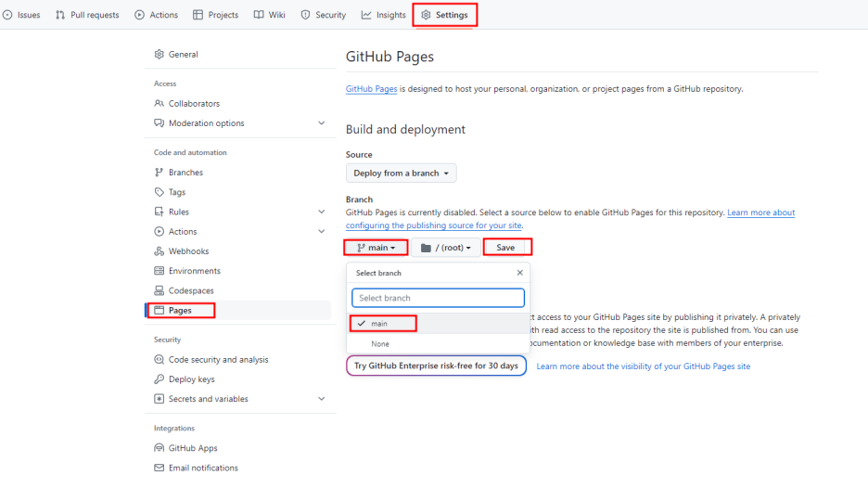Image resolution: width=868 pixels, height=488 pixels.
Task: Open the / (root) folder dropdown
Action: (446, 248)
